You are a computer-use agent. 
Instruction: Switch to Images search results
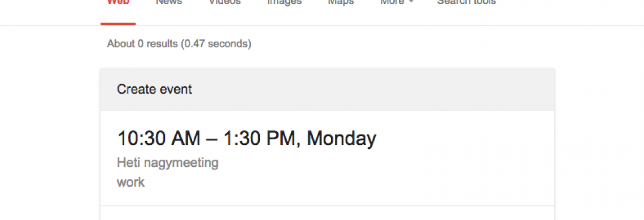(x=284, y=2)
